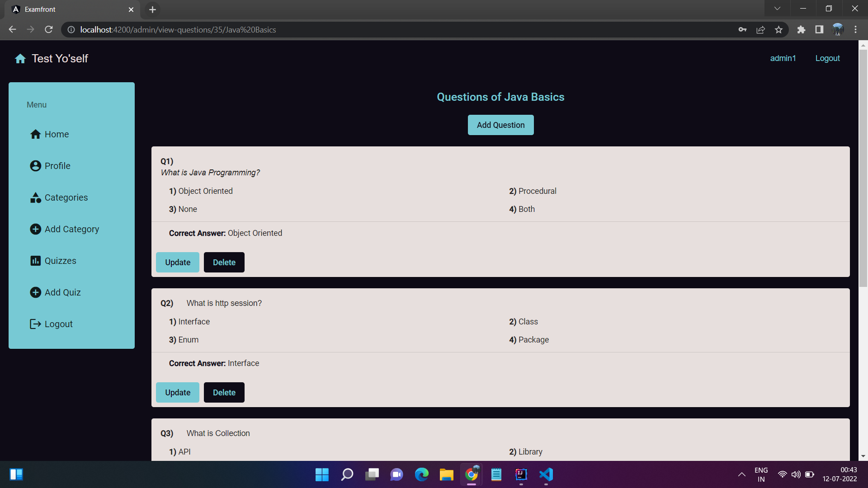Screen dimensions: 868x488
Task: Open the Widgets icon on the taskbar
Action: (x=16, y=474)
